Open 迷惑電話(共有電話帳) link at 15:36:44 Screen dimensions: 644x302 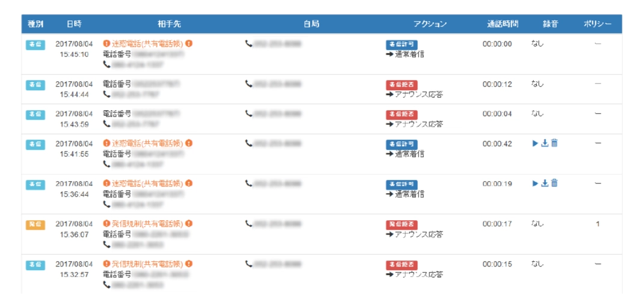(x=147, y=183)
